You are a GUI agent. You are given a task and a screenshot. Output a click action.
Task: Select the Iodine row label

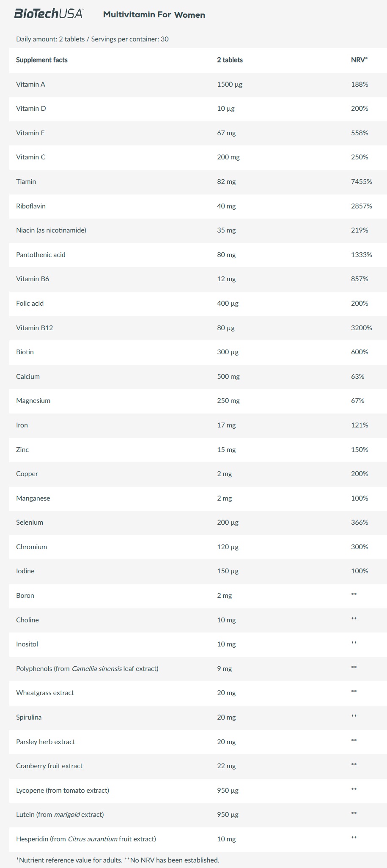25,571
